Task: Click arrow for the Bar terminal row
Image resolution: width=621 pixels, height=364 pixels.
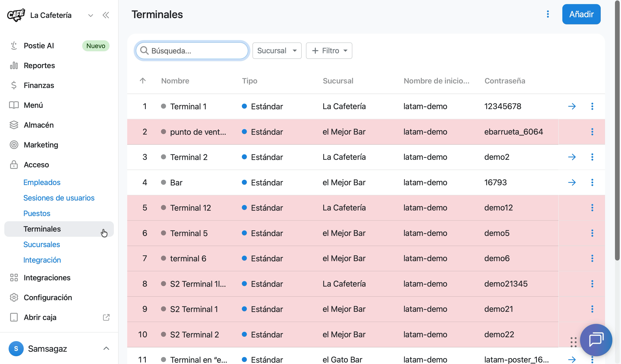Action: pyautogui.click(x=572, y=182)
